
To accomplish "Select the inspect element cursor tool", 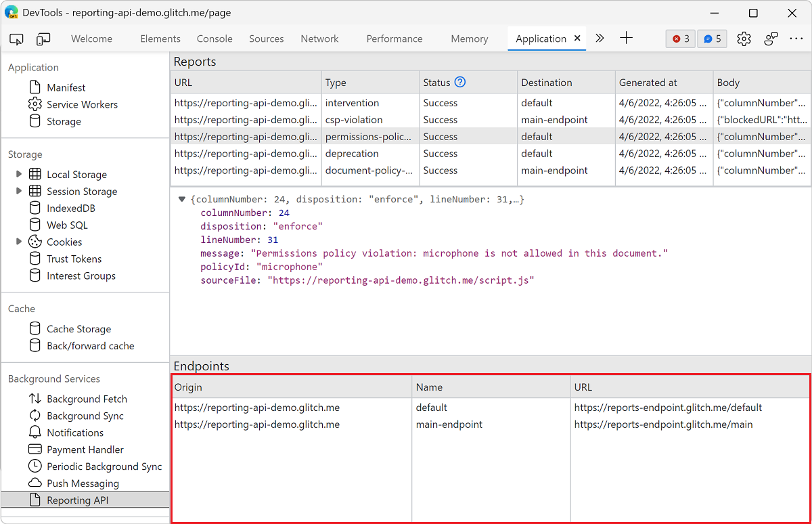I will click(x=16, y=39).
